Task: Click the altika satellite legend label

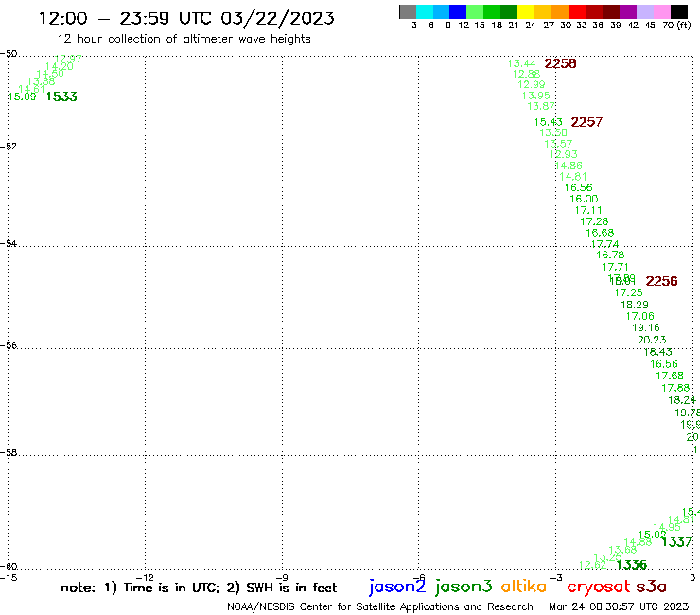Action: [524, 587]
